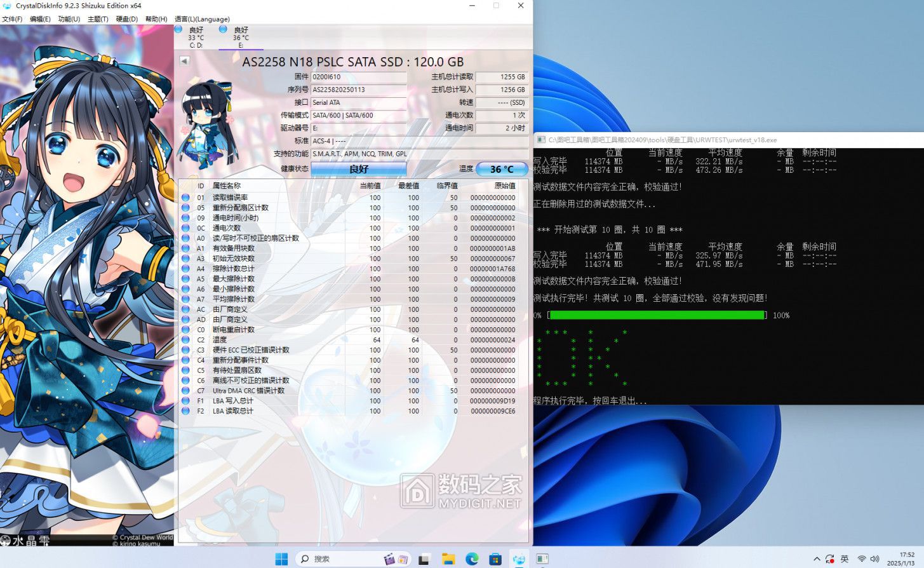This screenshot has width=924, height=568.
Task: Click '程序执行完毕，按回车退出...' line in console
Action: coord(590,401)
